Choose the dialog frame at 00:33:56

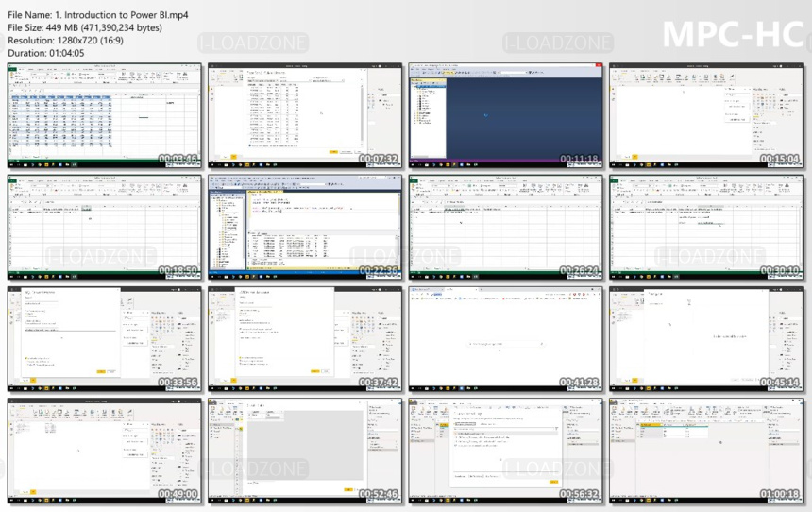pyautogui.click(x=105, y=339)
